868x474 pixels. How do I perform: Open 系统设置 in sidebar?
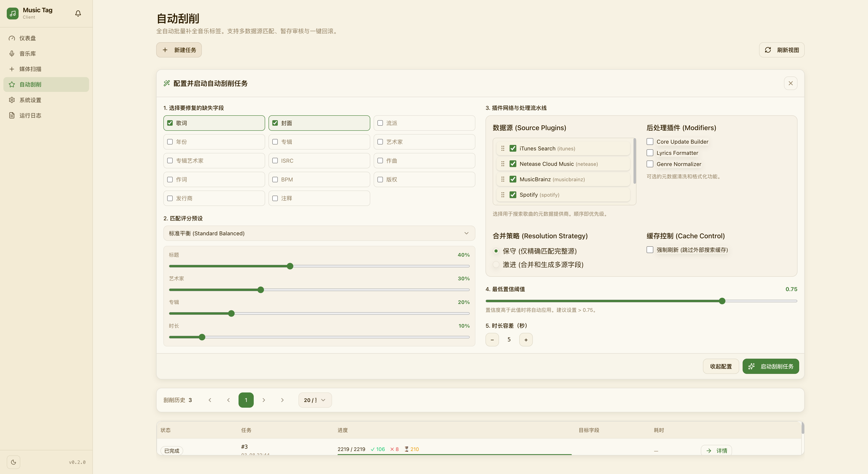[x=30, y=100]
